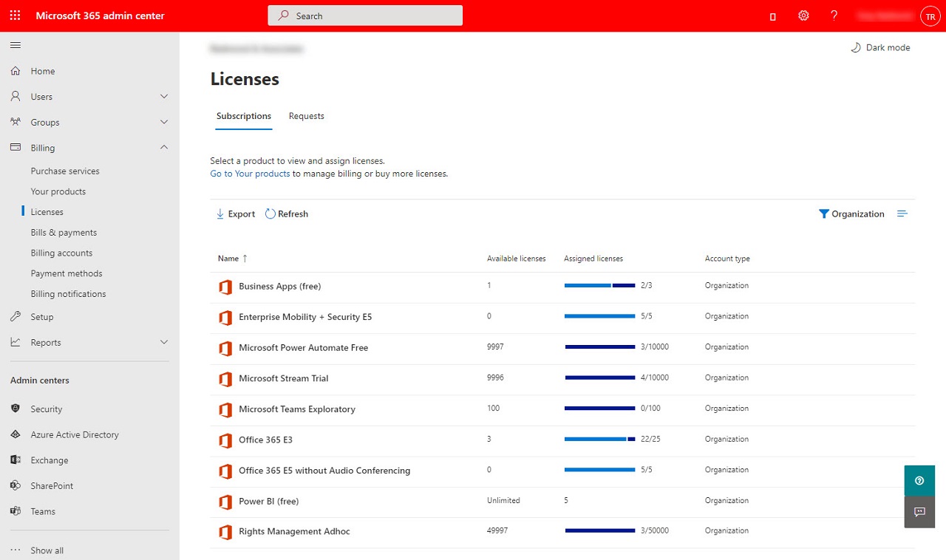
Task: Click the mobile app icon in header
Action: (773, 16)
